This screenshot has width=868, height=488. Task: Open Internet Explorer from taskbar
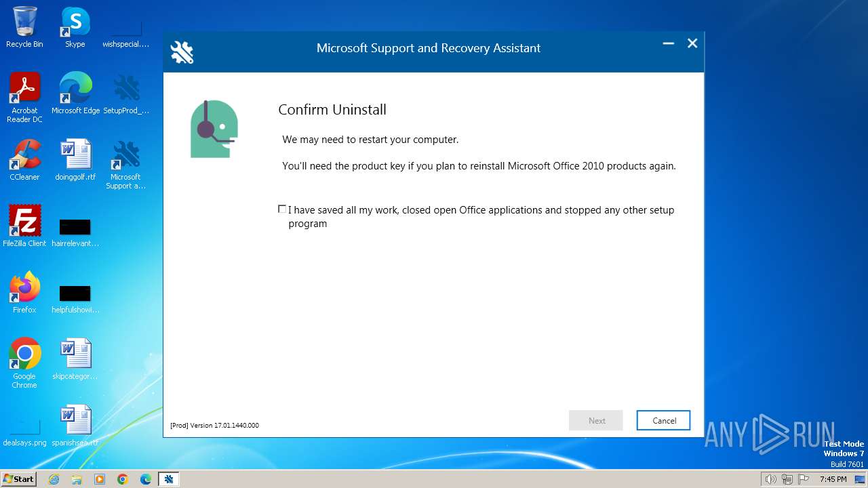(x=54, y=479)
